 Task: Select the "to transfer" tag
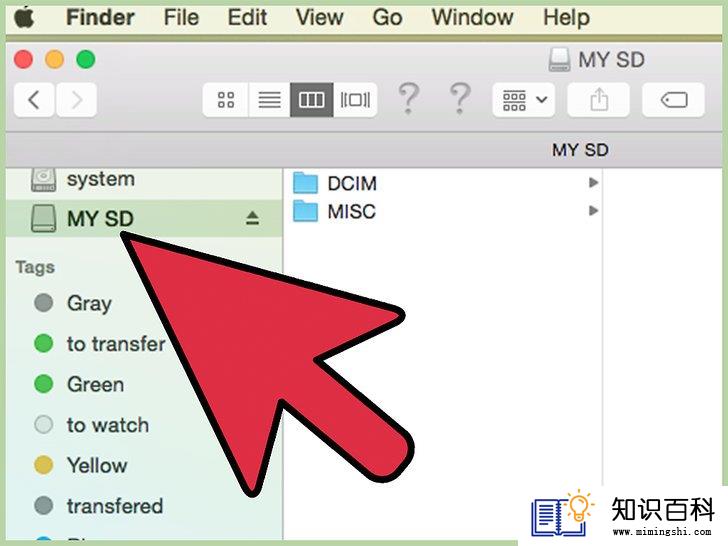[116, 344]
